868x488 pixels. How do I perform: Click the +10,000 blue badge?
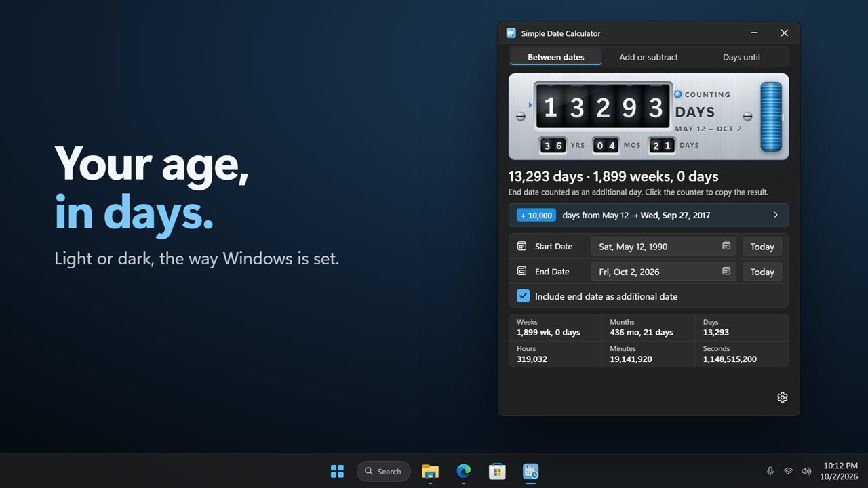point(536,215)
